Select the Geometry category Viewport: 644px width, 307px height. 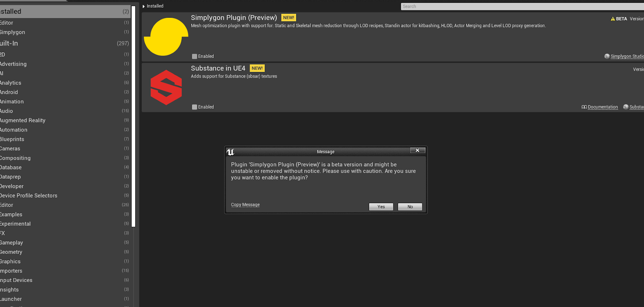pyautogui.click(x=65, y=252)
